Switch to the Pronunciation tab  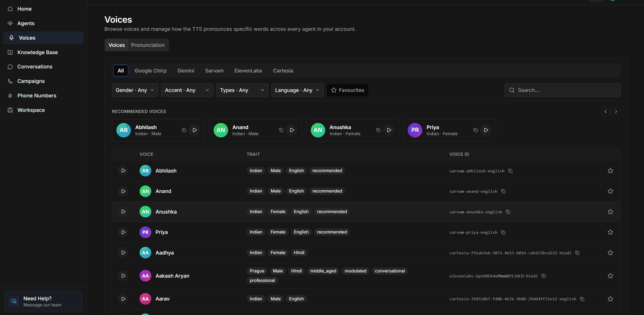[x=148, y=45]
